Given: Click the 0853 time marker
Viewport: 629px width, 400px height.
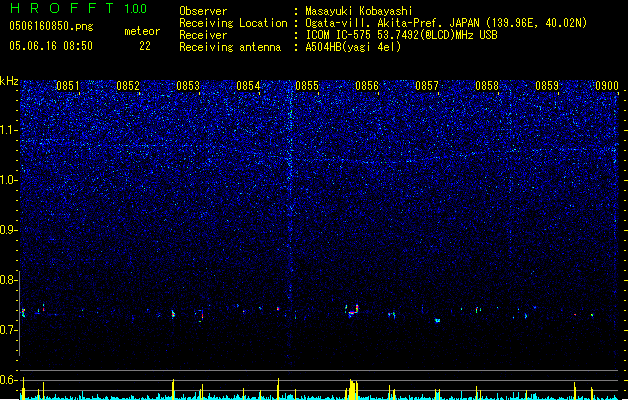Looking at the screenshot, I should pyautogui.click(x=188, y=86).
